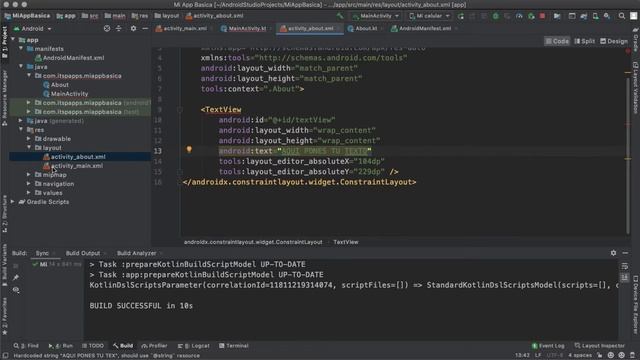Open the Layout Inspector
Viewport: 640px width, 360px height.
tap(599, 346)
